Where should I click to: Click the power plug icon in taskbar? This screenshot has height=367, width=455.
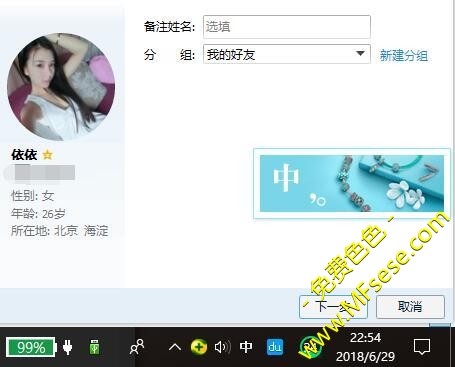pos(68,347)
